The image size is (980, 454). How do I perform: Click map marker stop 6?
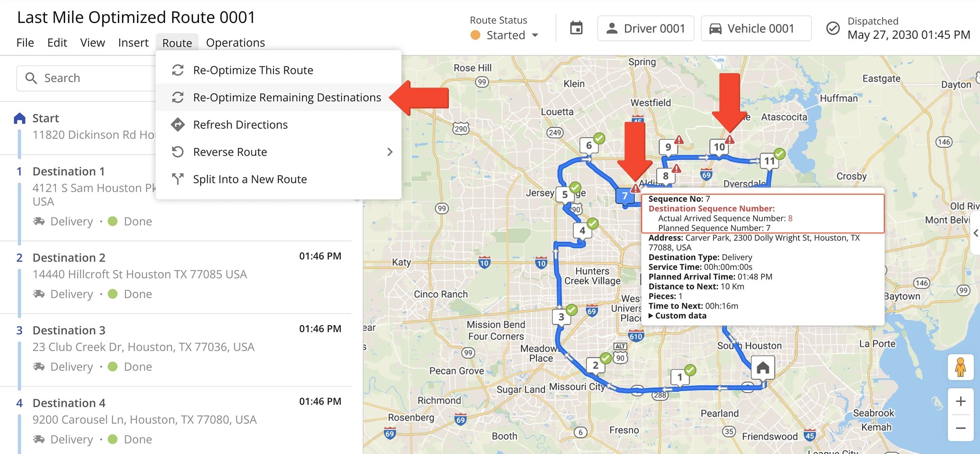589,145
